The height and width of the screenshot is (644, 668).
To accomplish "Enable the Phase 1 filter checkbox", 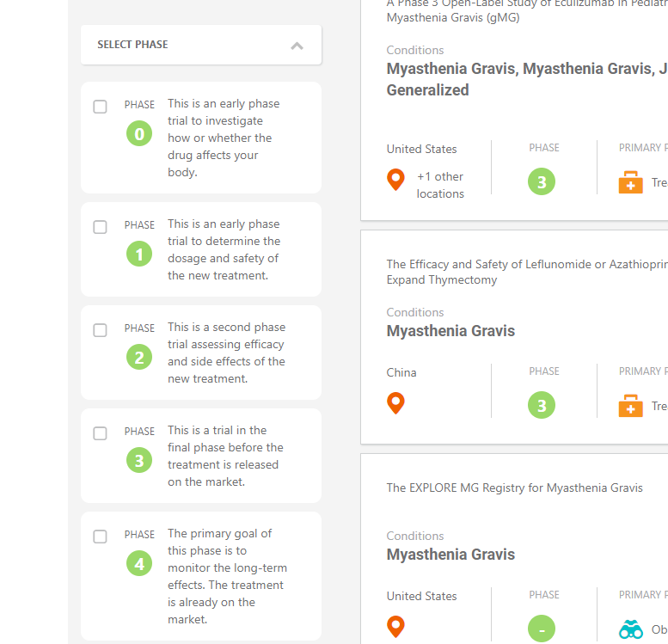I will [100, 227].
